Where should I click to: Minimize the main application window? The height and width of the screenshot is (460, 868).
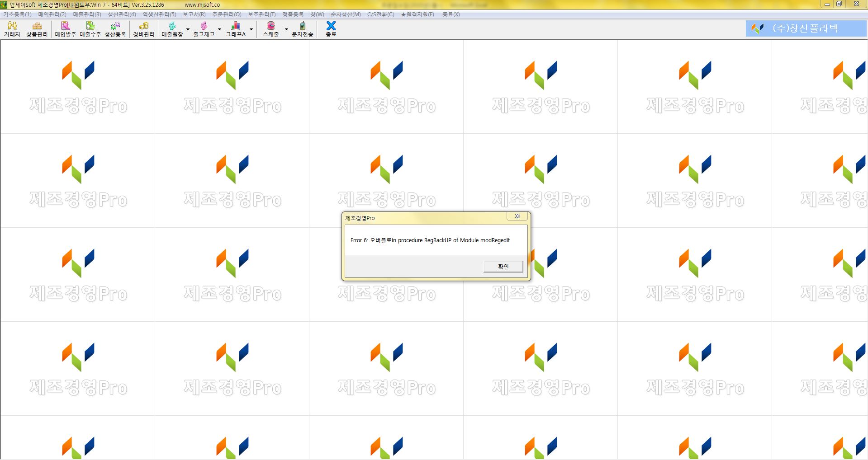[x=827, y=4]
